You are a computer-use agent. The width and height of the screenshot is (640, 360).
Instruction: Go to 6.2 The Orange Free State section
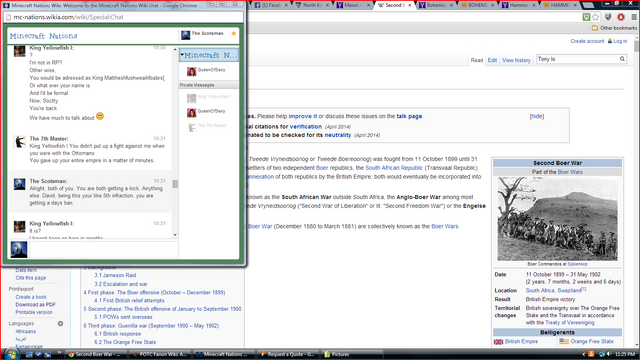tap(125, 342)
